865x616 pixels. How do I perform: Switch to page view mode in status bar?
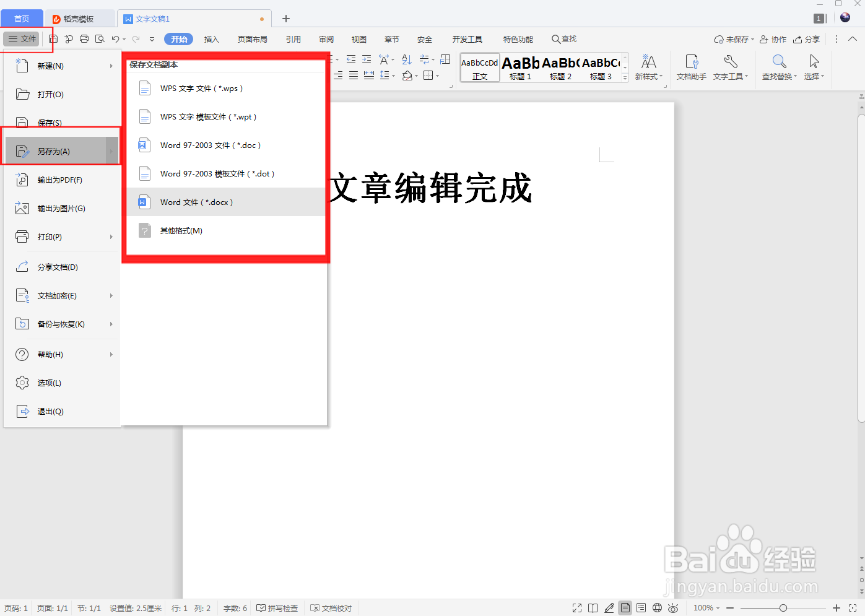(625, 607)
